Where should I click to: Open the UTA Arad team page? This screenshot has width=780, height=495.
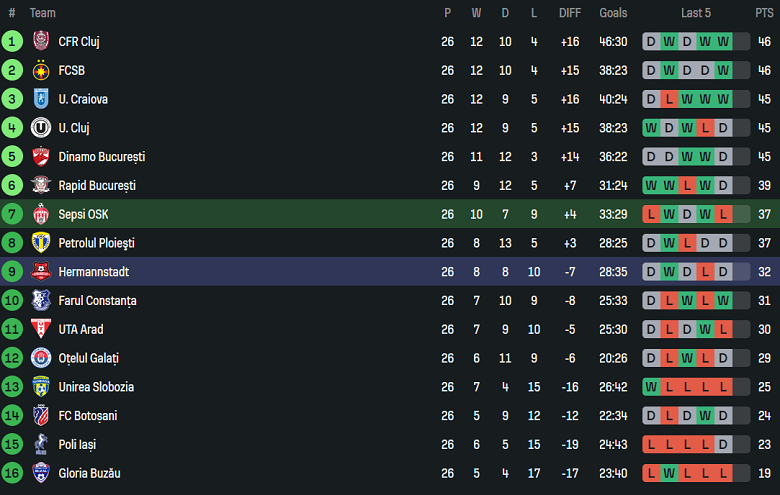(81, 329)
